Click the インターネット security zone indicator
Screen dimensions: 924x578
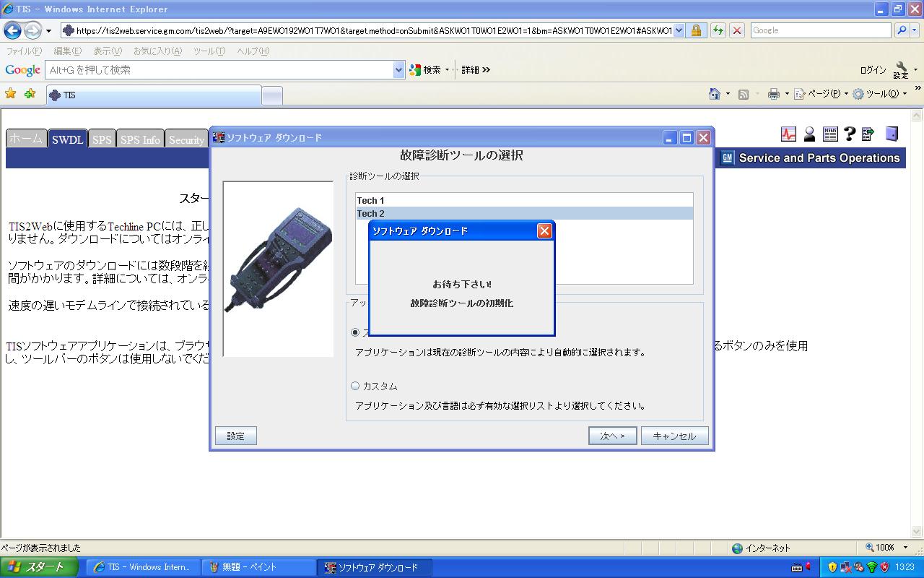point(761,548)
